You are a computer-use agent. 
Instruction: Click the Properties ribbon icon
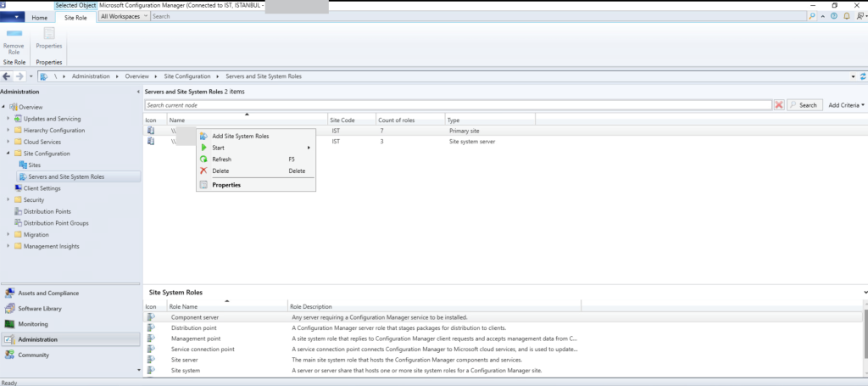click(x=49, y=36)
